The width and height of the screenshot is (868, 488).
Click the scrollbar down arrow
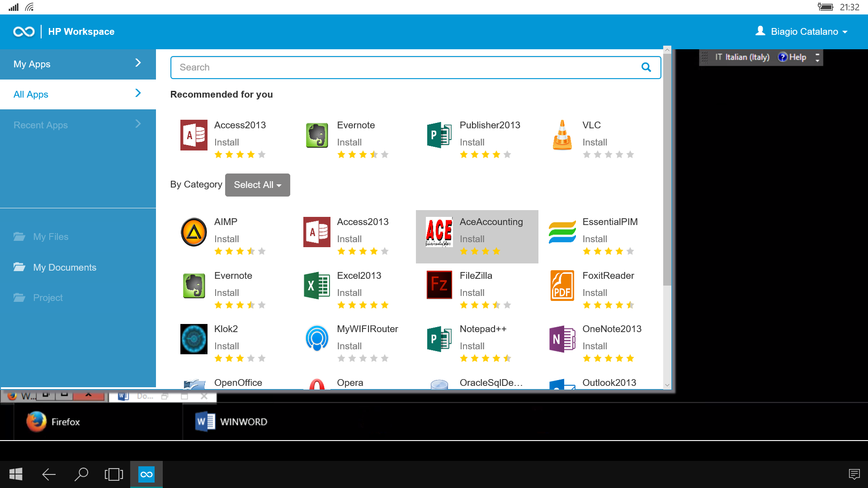[x=667, y=385]
